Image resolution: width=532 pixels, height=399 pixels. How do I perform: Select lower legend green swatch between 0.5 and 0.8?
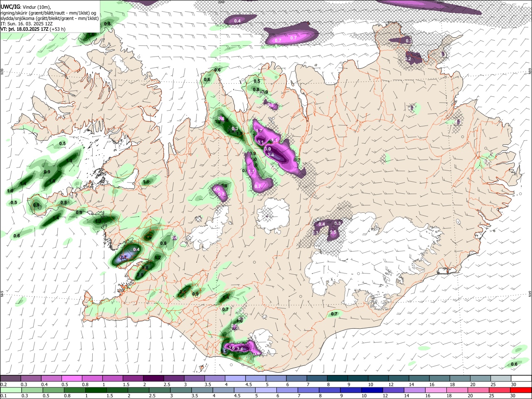(54, 390)
